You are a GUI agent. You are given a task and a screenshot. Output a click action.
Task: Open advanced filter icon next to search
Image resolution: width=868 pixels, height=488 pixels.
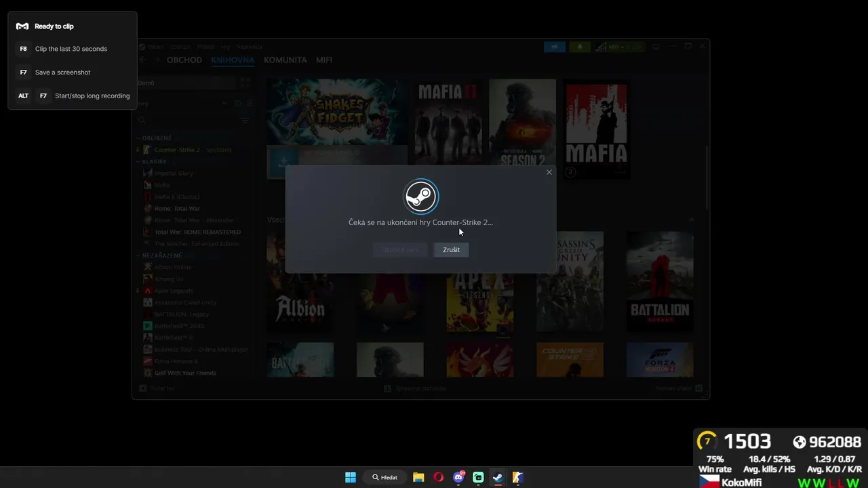point(245,121)
